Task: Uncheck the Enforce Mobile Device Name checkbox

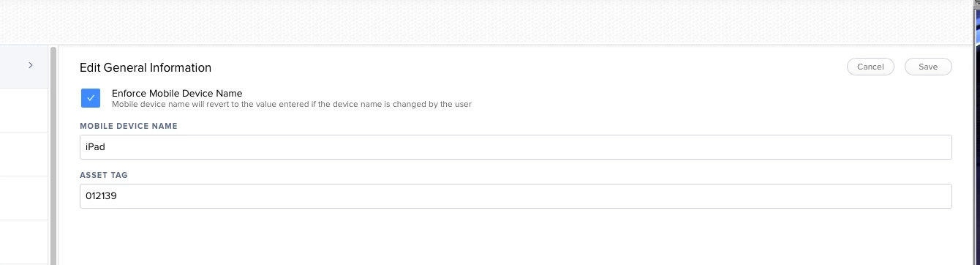Action: tap(91, 98)
